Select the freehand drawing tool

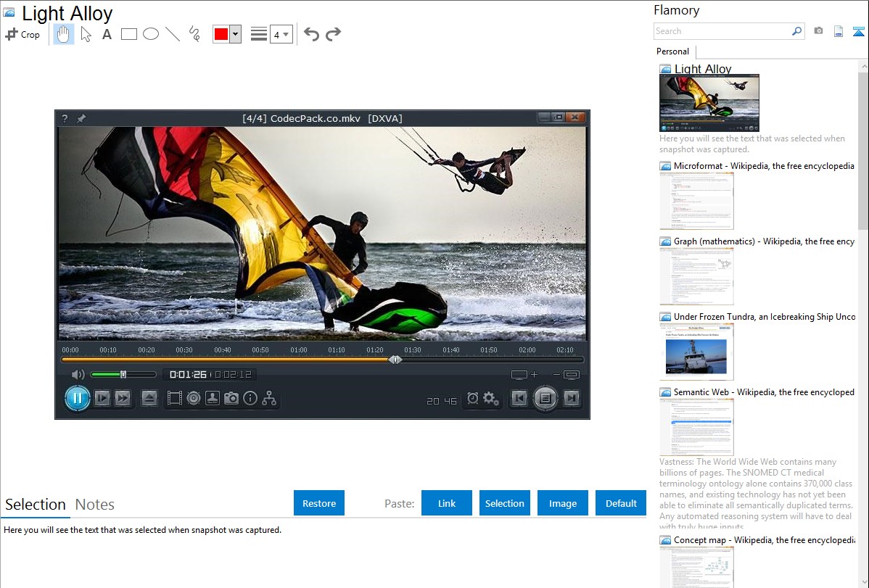pos(194,34)
